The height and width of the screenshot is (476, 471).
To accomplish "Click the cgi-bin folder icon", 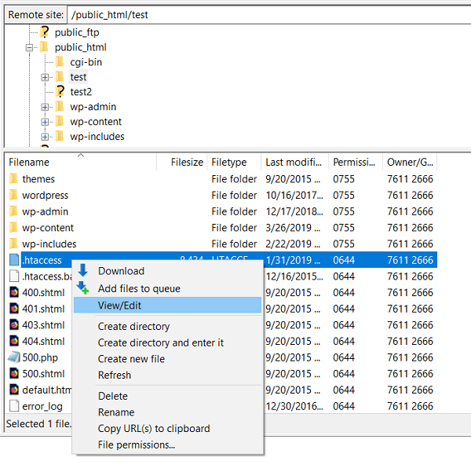I will pos(60,61).
